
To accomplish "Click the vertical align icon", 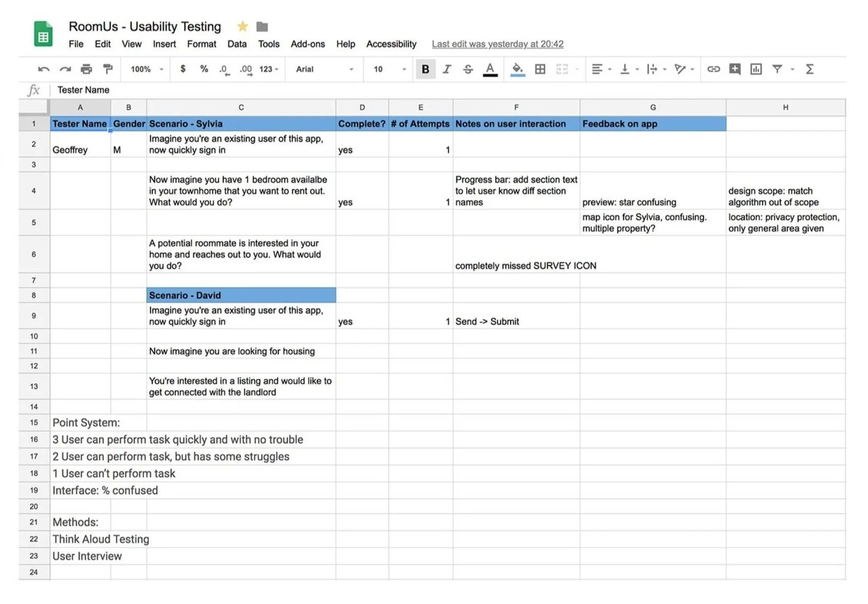I will click(625, 69).
